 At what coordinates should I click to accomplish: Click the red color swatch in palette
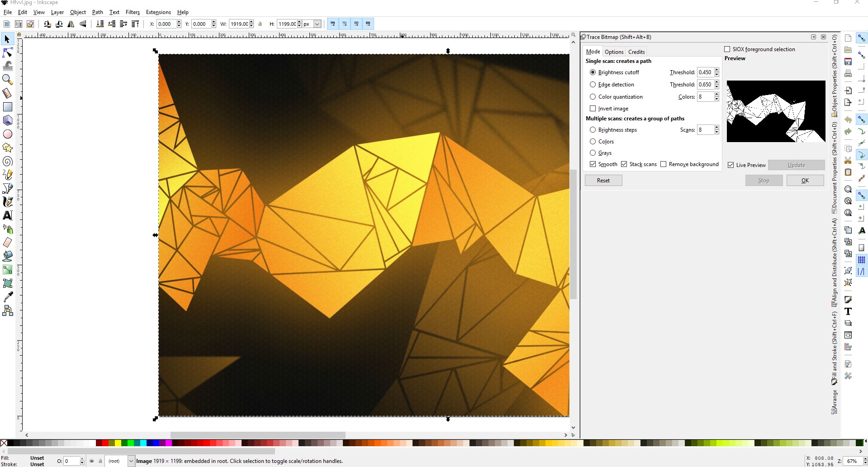(105, 443)
